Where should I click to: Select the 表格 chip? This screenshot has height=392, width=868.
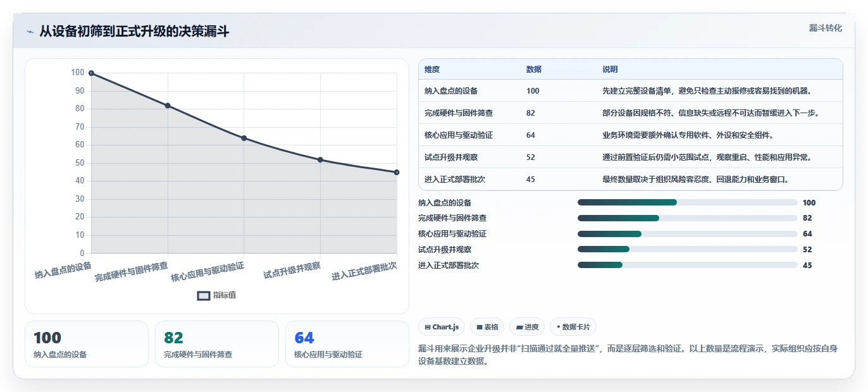[x=487, y=327]
